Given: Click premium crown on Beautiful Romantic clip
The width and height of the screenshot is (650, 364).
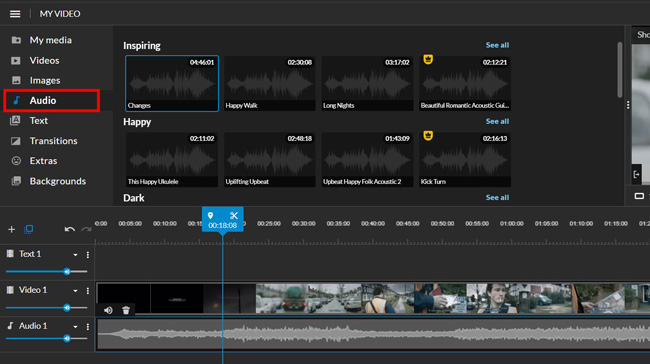Looking at the screenshot, I should 428,59.
